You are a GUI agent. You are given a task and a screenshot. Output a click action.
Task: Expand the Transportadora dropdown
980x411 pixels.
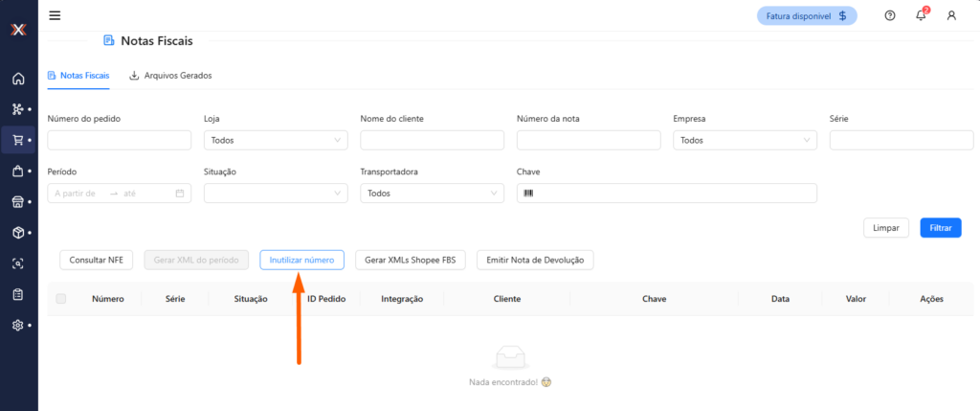point(432,194)
